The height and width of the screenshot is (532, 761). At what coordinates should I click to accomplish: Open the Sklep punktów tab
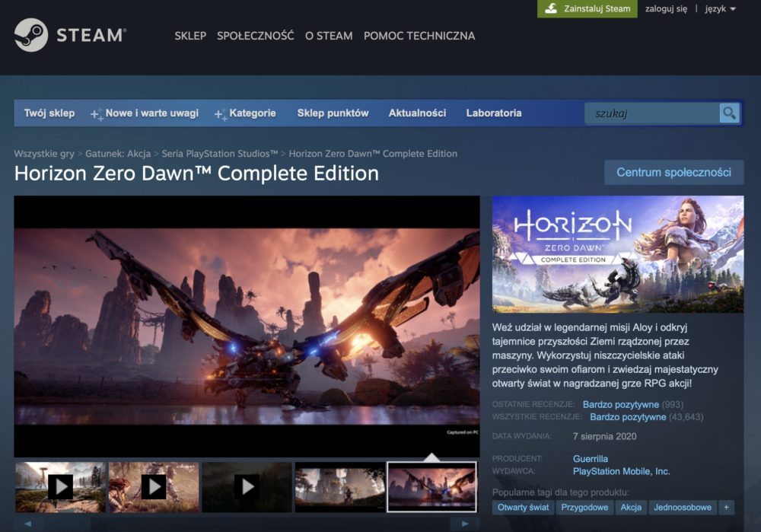(x=333, y=113)
